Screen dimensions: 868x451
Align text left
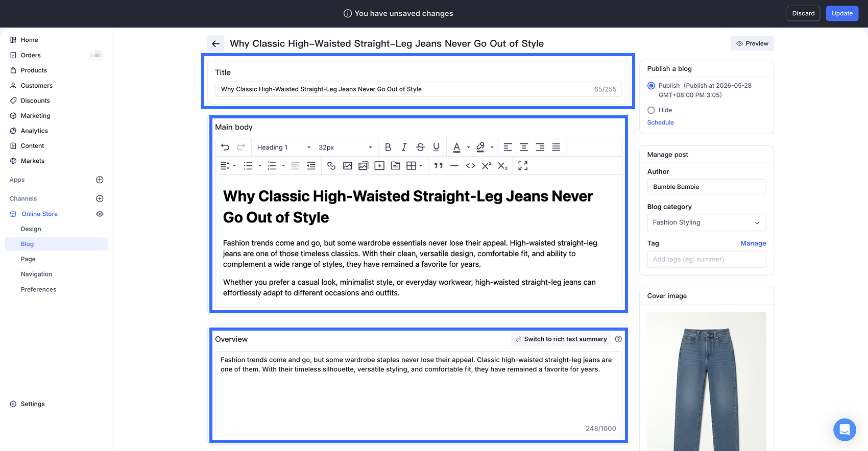[508, 147]
